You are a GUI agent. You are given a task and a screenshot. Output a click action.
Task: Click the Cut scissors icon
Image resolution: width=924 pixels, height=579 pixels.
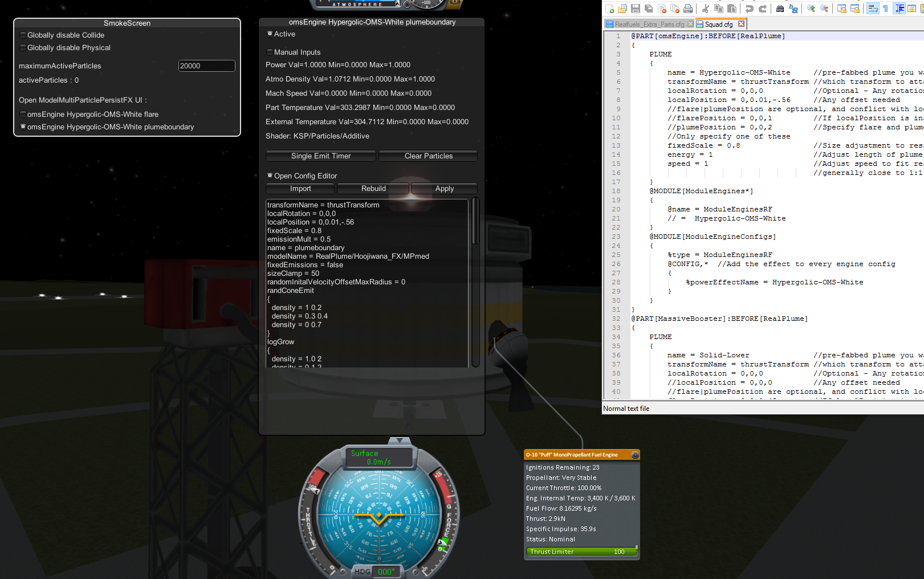pos(705,9)
